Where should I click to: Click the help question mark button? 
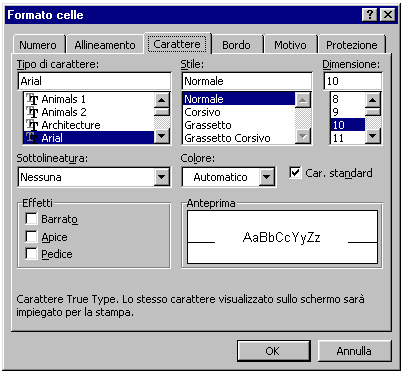pos(370,15)
